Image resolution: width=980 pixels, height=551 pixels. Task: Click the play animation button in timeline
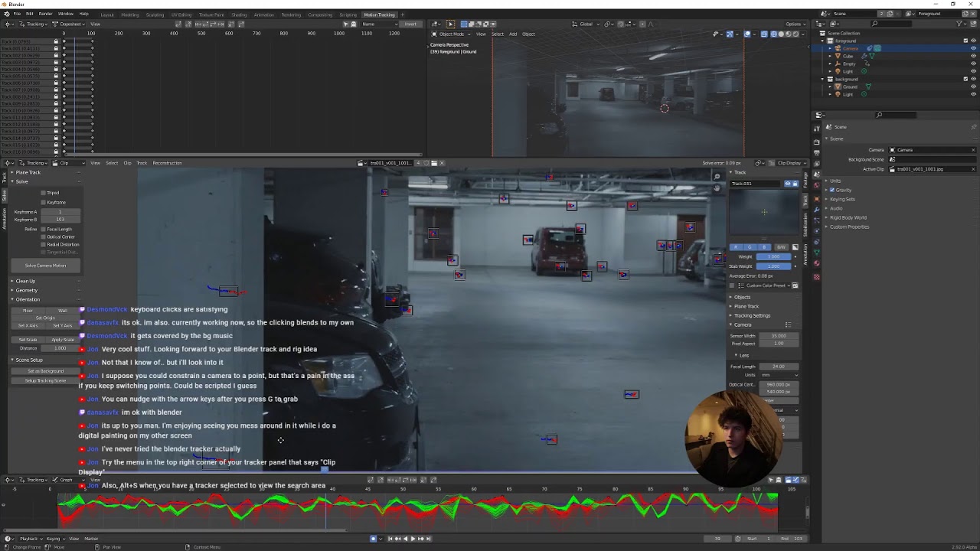coord(413,539)
